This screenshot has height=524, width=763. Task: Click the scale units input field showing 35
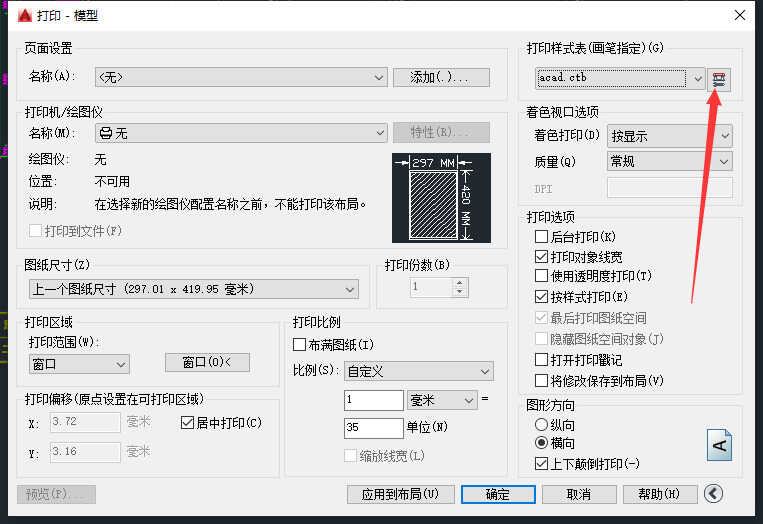click(372, 428)
